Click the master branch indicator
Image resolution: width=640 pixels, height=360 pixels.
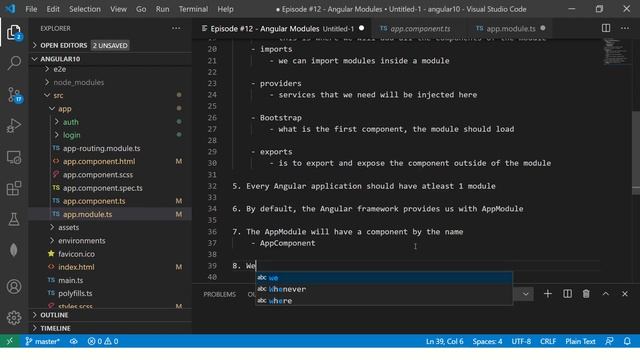tap(42, 341)
